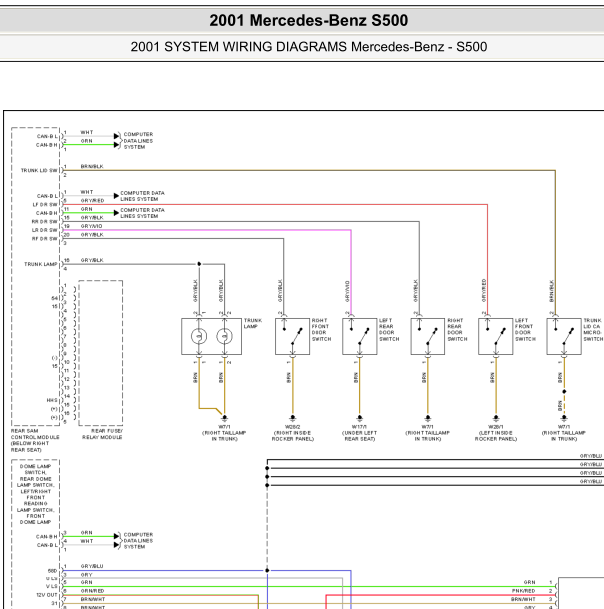Click the "2001 Mercedes-Benz S500" title heading
Screen dimensions: 604x609
point(308,20)
